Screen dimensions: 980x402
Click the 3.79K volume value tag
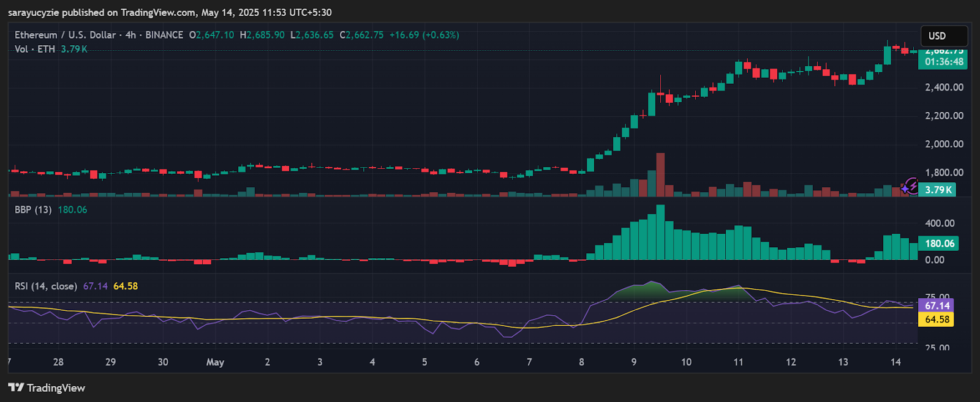(938, 190)
